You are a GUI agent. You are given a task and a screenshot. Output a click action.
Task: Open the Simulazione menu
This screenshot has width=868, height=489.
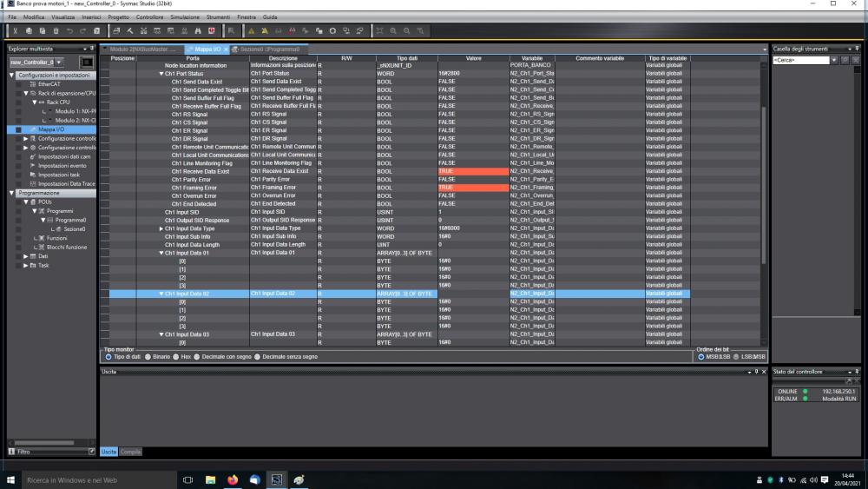185,17
